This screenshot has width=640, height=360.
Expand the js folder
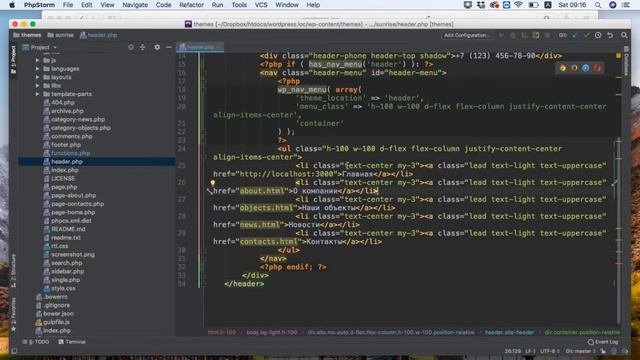tap(37, 60)
